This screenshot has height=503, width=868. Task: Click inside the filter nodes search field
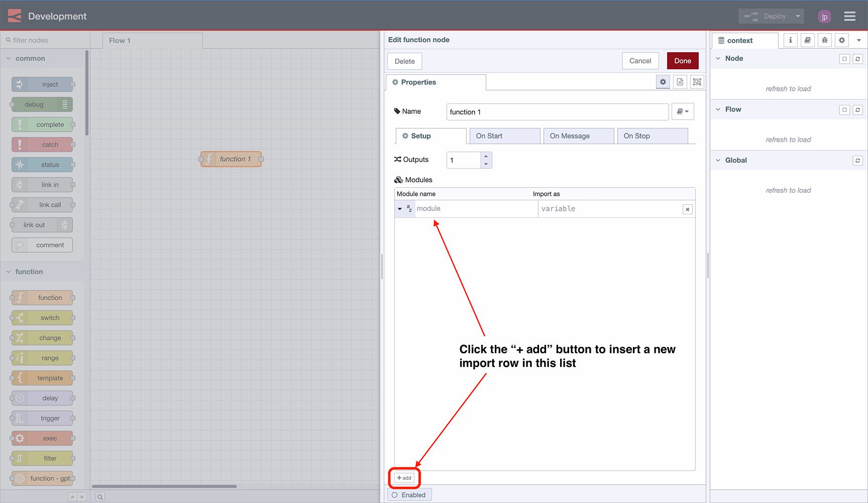point(45,40)
